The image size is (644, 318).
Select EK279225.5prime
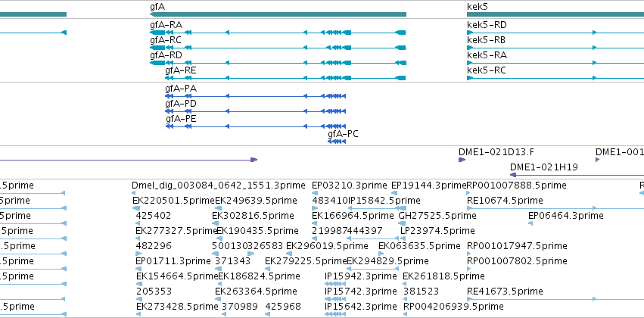[306, 261]
